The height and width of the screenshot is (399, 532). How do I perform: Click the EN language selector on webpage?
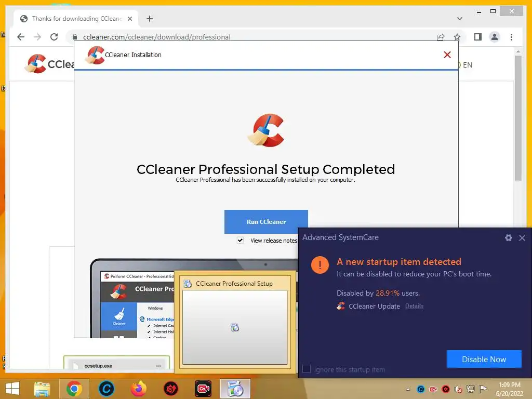click(x=467, y=65)
